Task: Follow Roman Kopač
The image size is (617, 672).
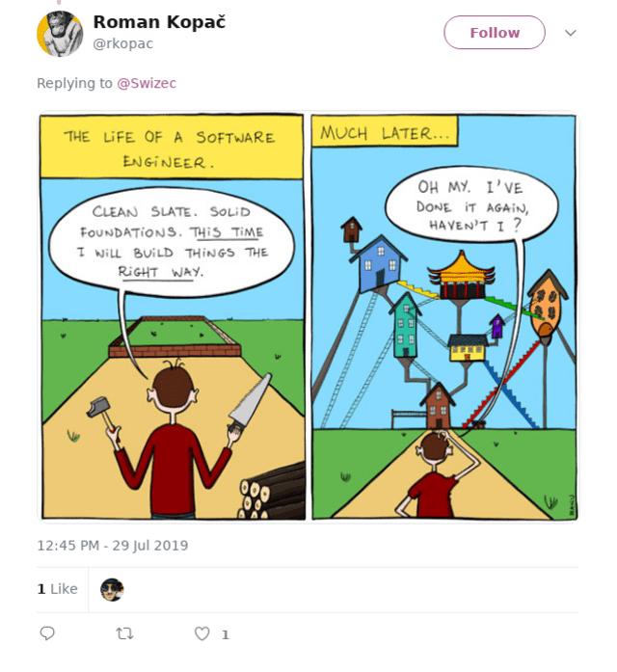Action: pyautogui.click(x=495, y=33)
